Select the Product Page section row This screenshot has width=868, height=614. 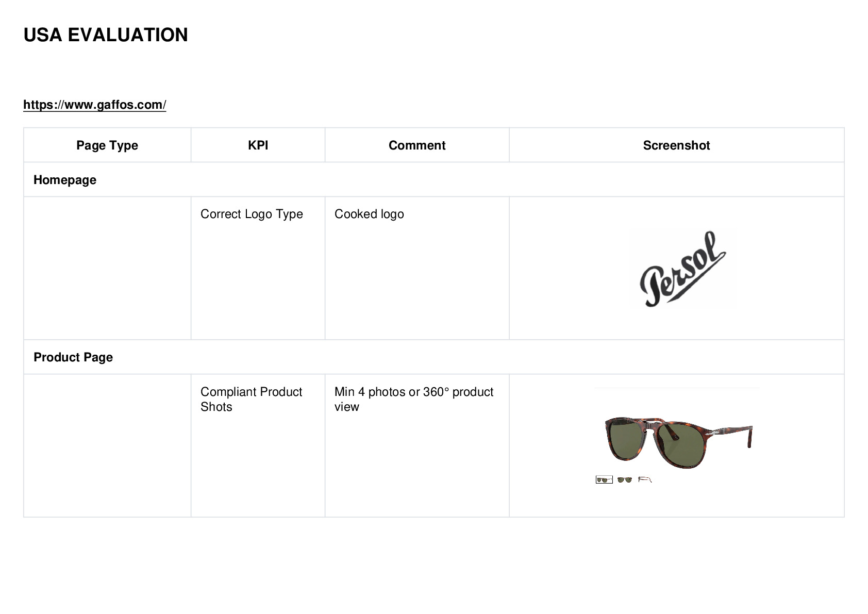434,357
